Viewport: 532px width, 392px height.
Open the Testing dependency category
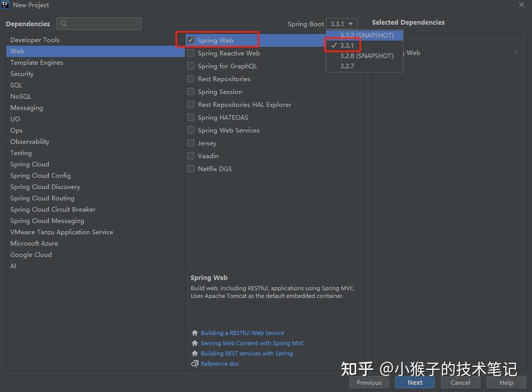click(x=21, y=153)
